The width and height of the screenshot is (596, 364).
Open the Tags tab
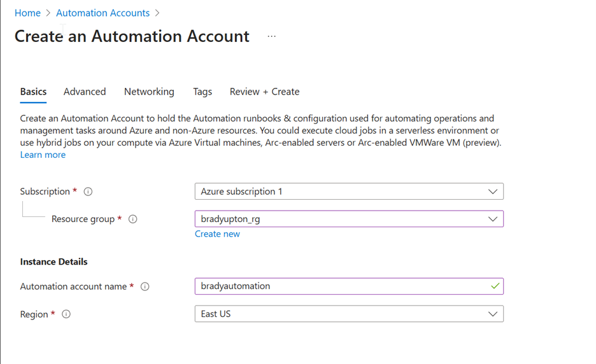[202, 92]
